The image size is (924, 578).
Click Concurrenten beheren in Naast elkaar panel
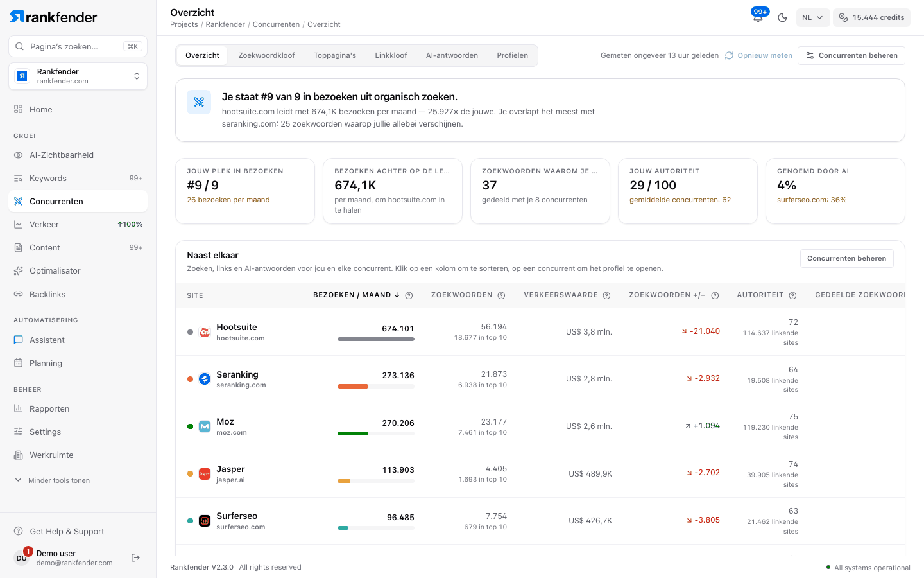(846, 258)
